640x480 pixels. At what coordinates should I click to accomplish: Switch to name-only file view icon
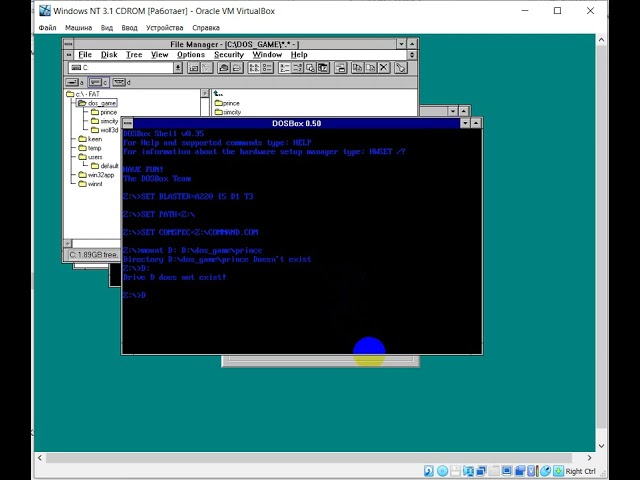[253, 68]
